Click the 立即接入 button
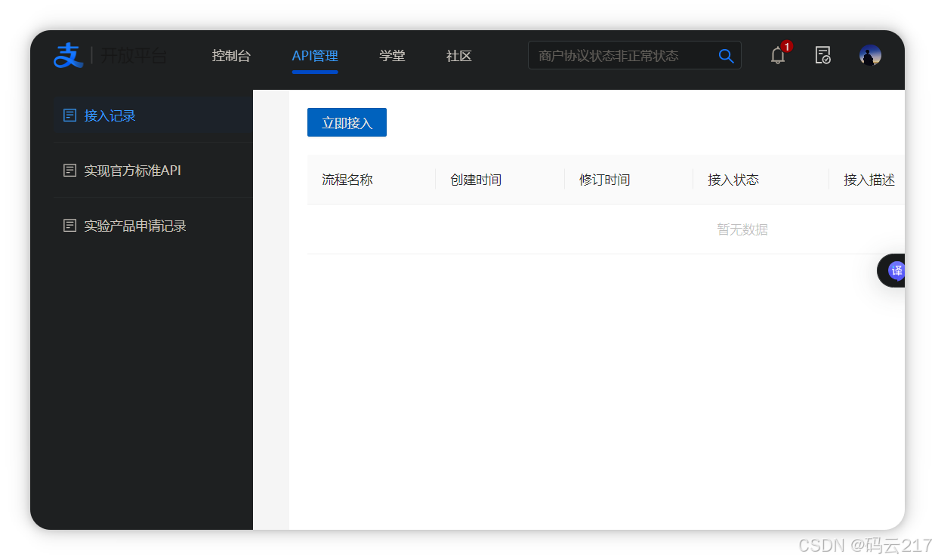Screen dimensions: 935x560 point(347,122)
